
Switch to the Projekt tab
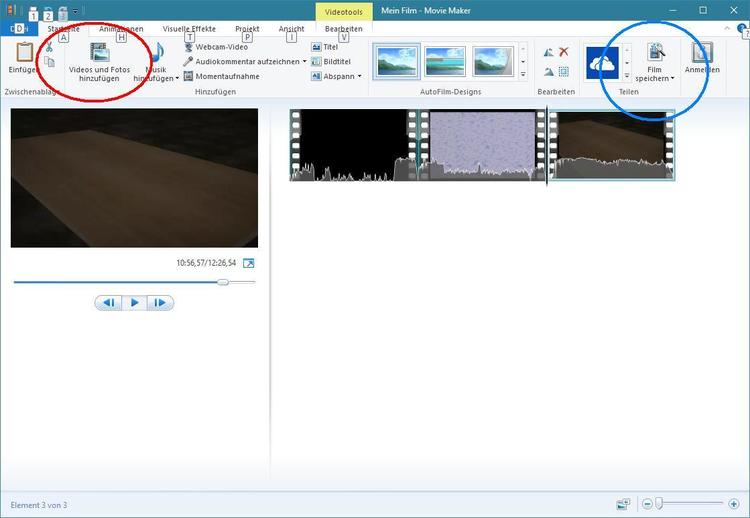tap(247, 29)
